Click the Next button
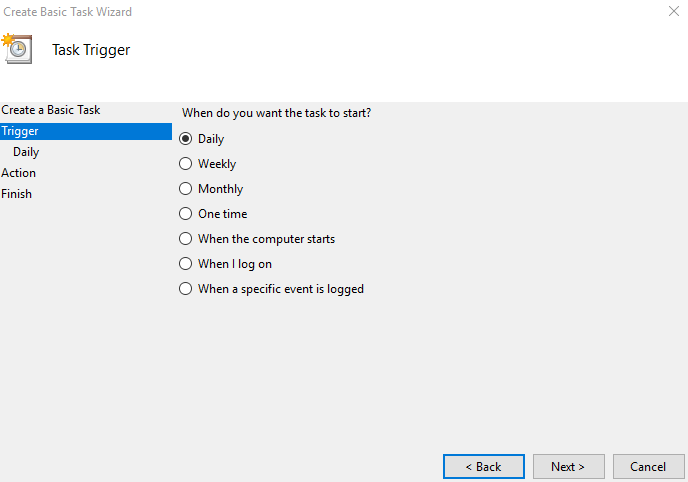688x482 pixels. coord(569,466)
